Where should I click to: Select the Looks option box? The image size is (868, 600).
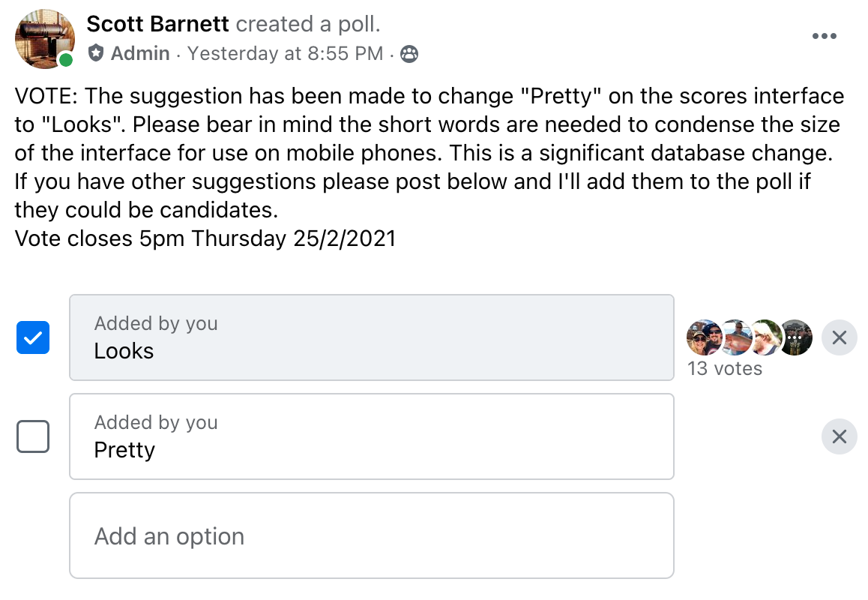coord(372,337)
